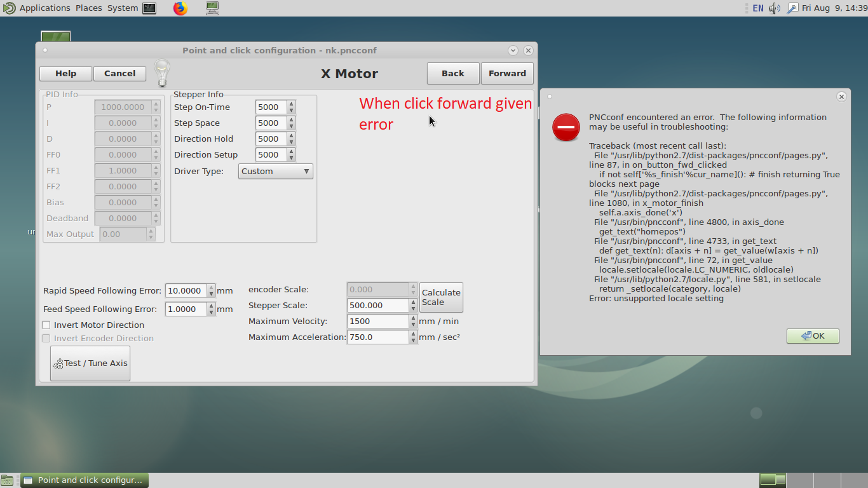Click the Stepper Scale input field
Image resolution: width=868 pixels, height=488 pixels.
(x=377, y=305)
